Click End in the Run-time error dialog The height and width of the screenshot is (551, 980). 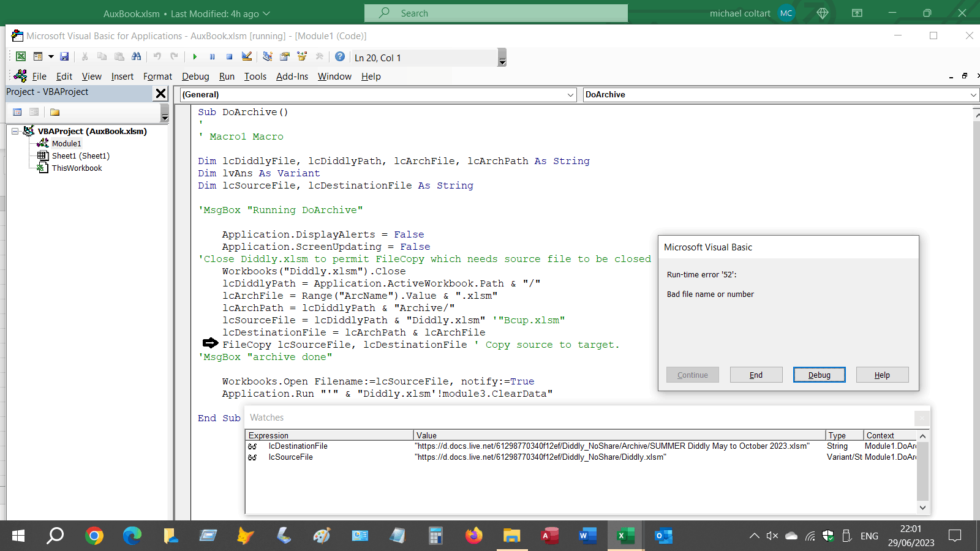coord(756,375)
